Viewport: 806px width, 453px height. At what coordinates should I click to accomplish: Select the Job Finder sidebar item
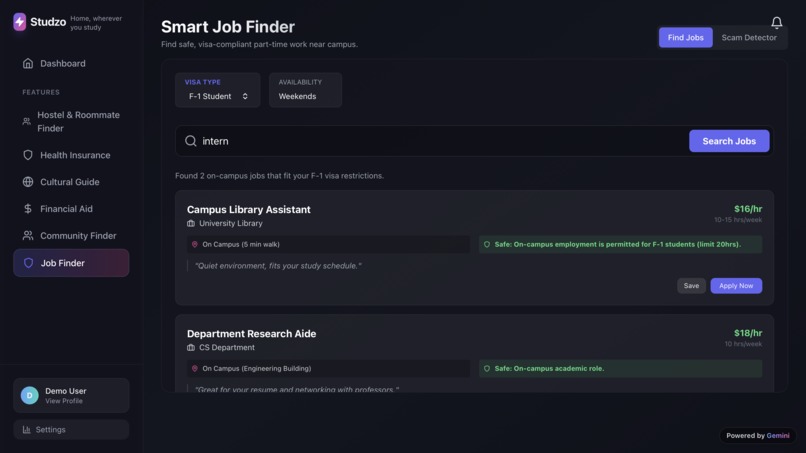(71, 263)
